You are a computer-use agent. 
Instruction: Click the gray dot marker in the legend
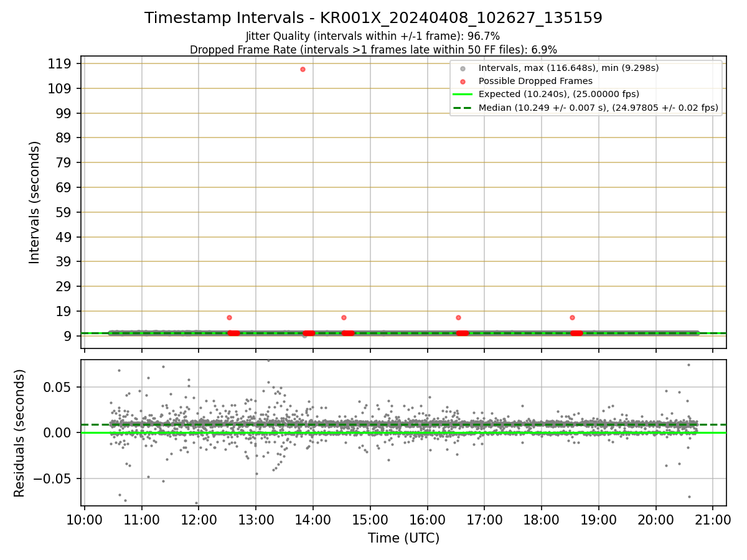(x=463, y=68)
